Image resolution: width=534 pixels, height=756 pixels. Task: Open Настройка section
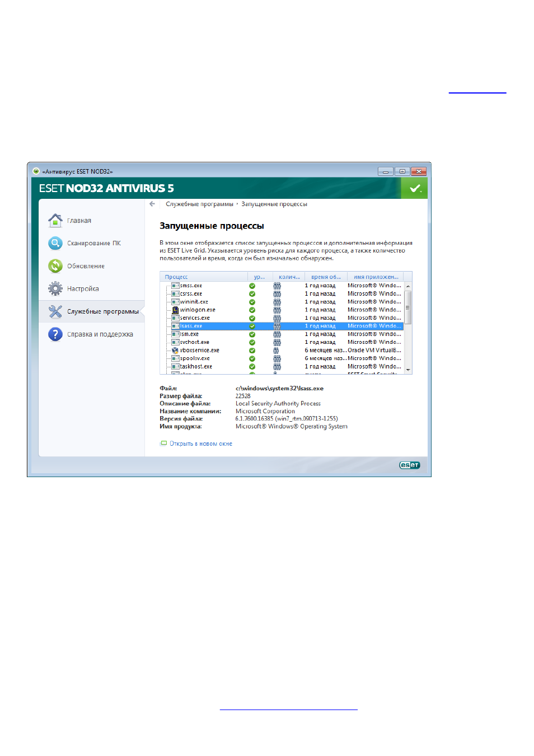[83, 289]
